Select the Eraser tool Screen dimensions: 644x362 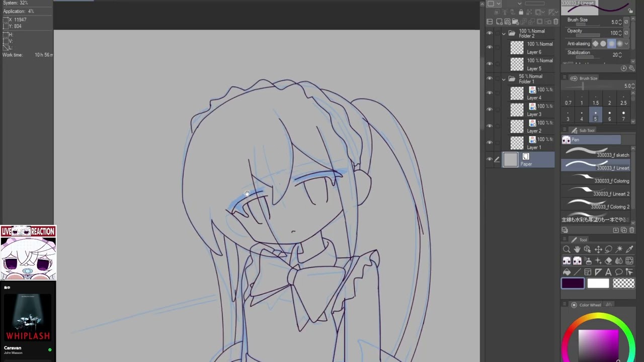point(608,261)
